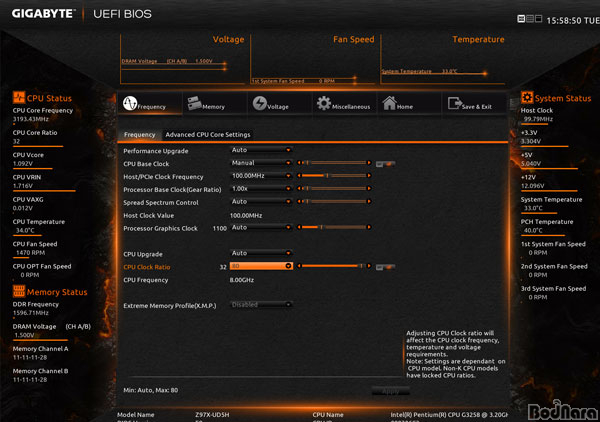Click the Frequency waveform icon
The width and height of the screenshot is (600, 422).
(130, 103)
